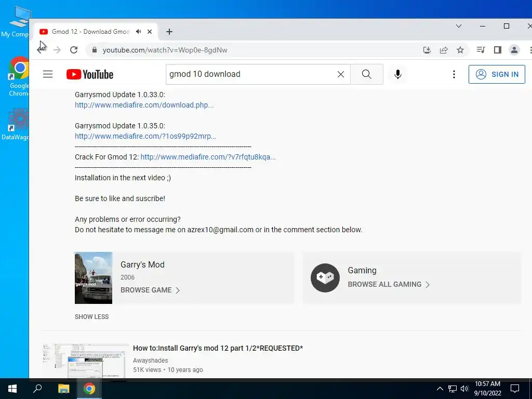
Task: Select DataWagon desktop shortcut
Action: [15, 124]
